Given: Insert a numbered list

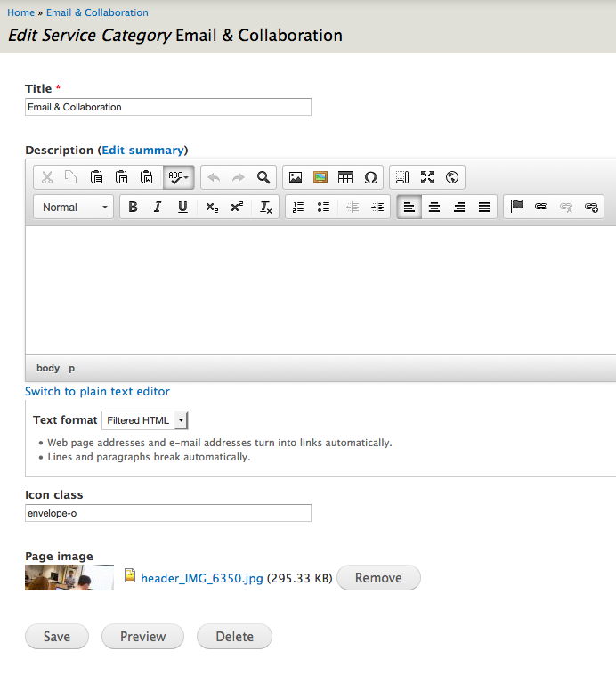Looking at the screenshot, I should 298,207.
